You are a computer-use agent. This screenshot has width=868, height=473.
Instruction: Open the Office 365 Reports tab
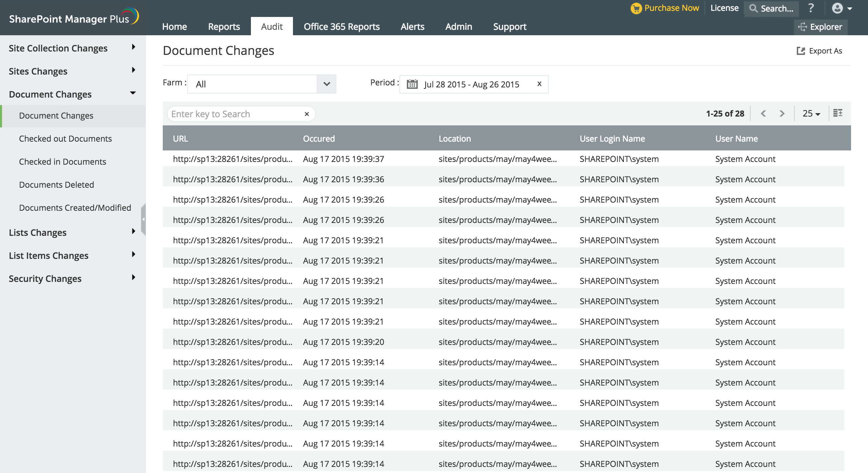tap(341, 26)
